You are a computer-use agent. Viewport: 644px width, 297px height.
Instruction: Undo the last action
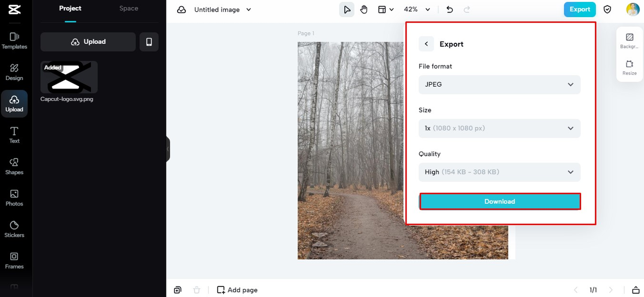(x=450, y=10)
